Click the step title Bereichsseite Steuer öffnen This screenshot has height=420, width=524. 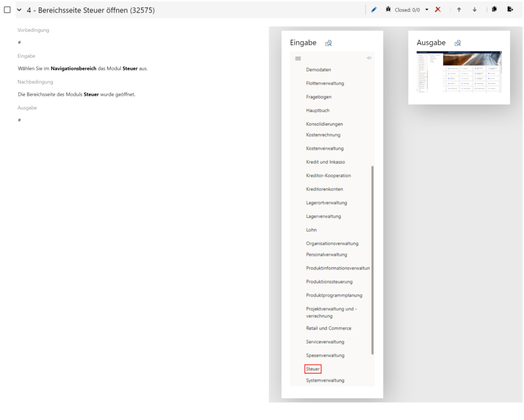(91, 10)
